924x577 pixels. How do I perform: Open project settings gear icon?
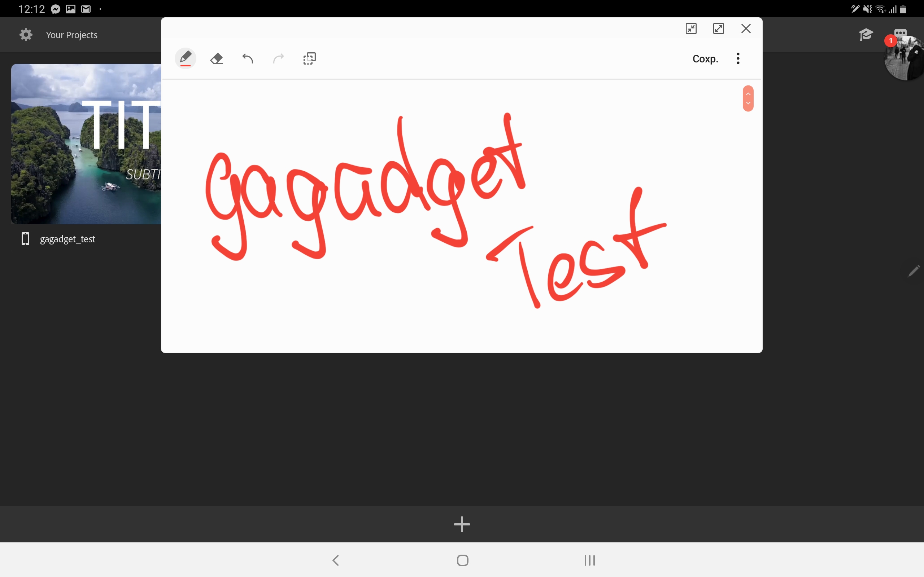pos(26,35)
